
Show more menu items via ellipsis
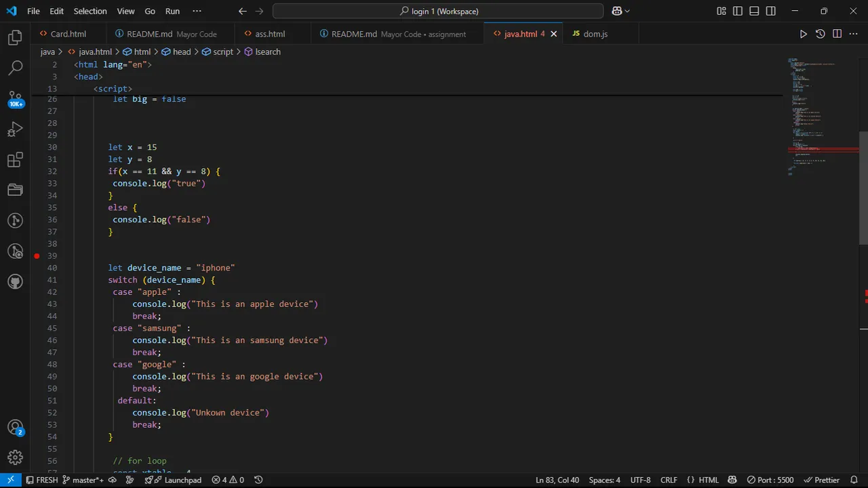click(197, 11)
